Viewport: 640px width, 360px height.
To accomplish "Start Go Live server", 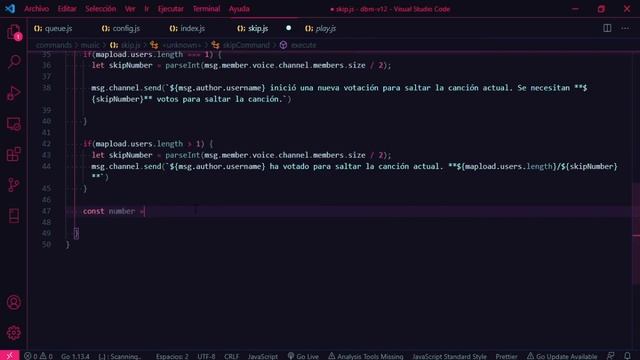I will tap(303, 356).
